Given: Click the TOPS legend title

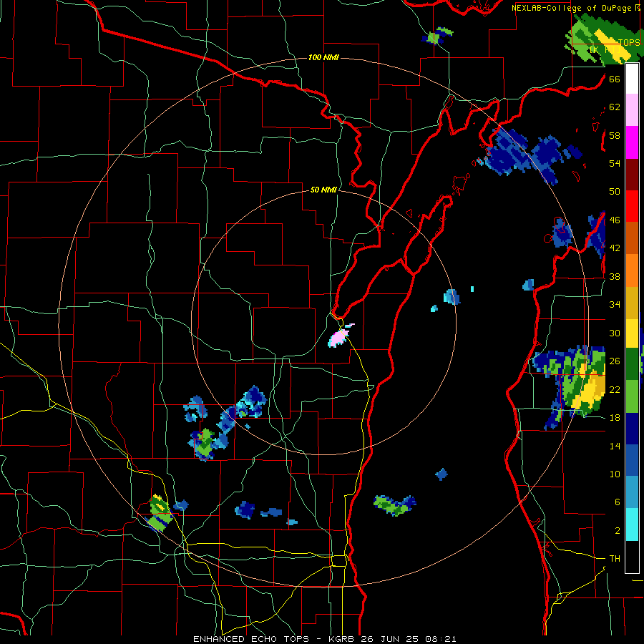Looking at the screenshot, I should (629, 43).
